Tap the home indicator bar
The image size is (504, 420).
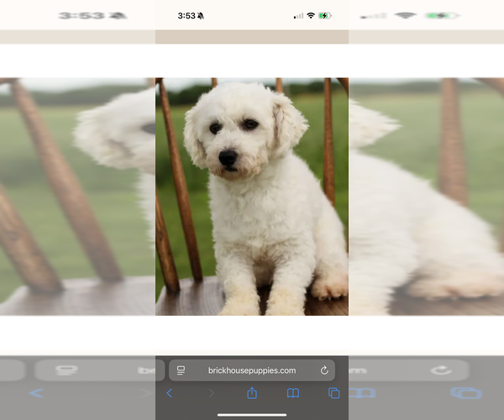point(252,415)
